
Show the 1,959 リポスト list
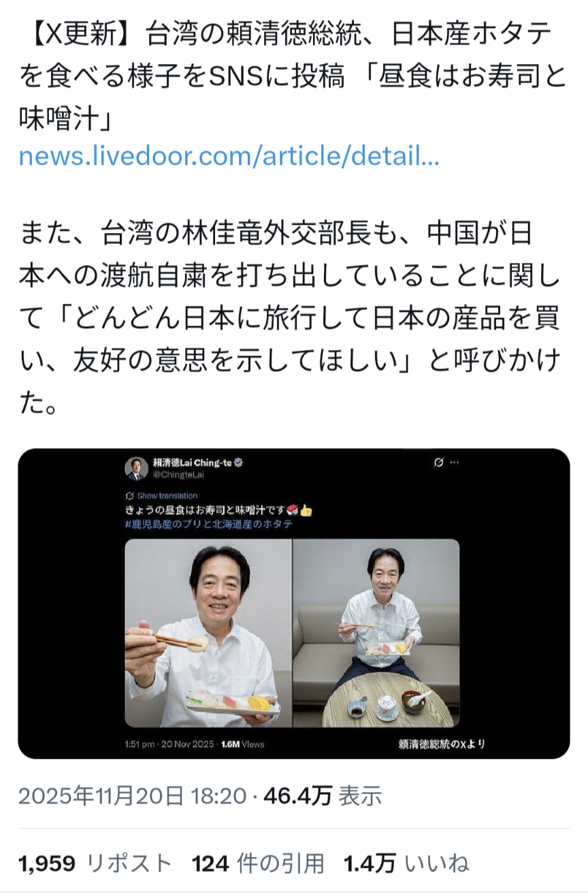tap(96, 864)
